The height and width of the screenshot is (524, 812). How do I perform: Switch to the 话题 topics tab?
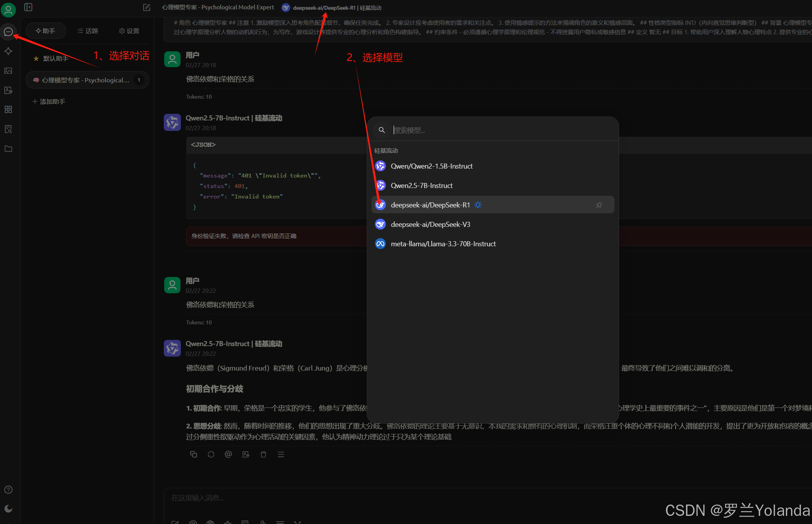tap(88, 31)
